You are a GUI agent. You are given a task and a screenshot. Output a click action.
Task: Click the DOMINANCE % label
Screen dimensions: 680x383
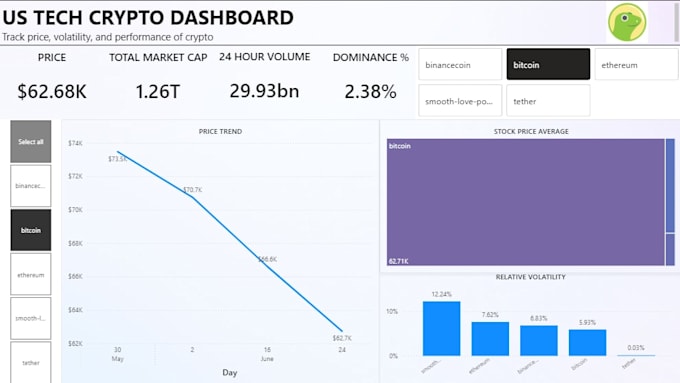(371, 58)
